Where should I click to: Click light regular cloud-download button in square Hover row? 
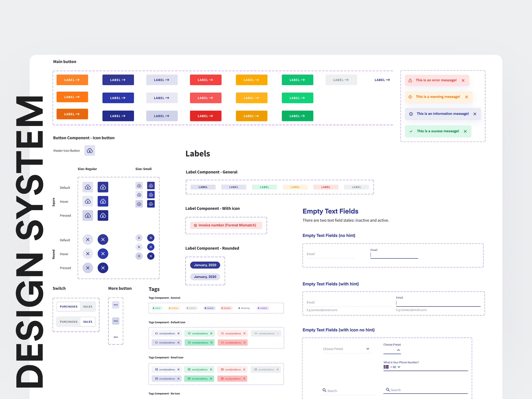tap(88, 201)
